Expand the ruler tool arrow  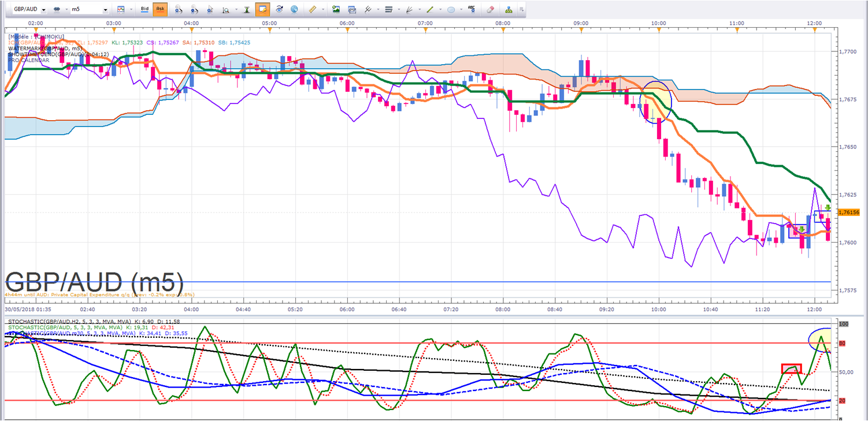[x=322, y=10]
